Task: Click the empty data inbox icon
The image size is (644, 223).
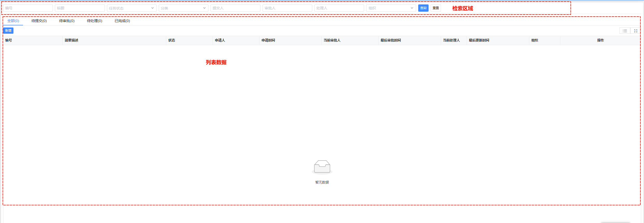Action: pos(322,167)
